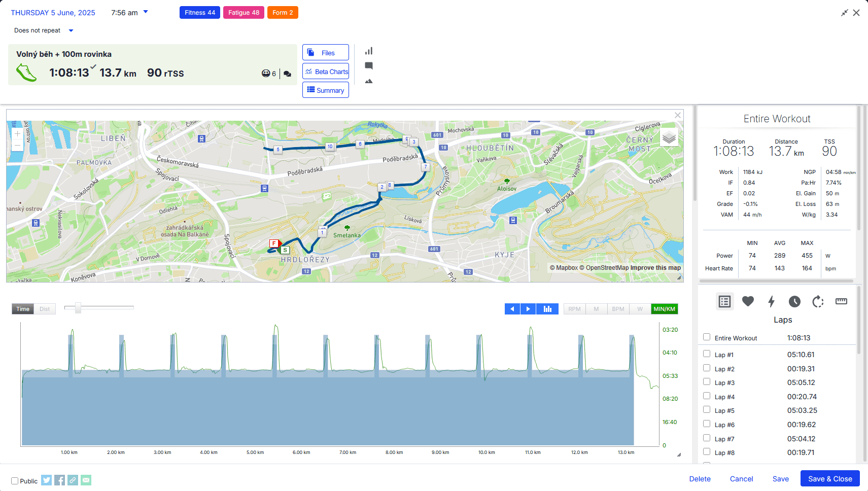Viewport: 868px width, 491px height.
Task: Tick the Entire Workout checkbox
Action: pyautogui.click(x=707, y=337)
